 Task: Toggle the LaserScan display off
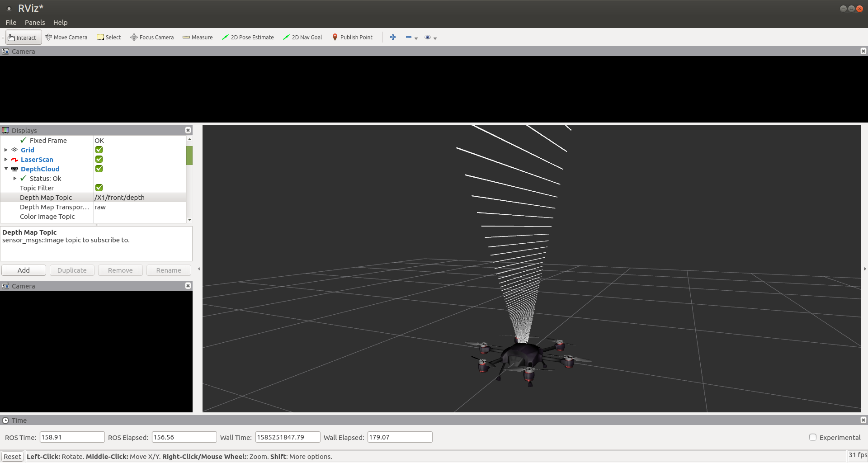point(99,159)
